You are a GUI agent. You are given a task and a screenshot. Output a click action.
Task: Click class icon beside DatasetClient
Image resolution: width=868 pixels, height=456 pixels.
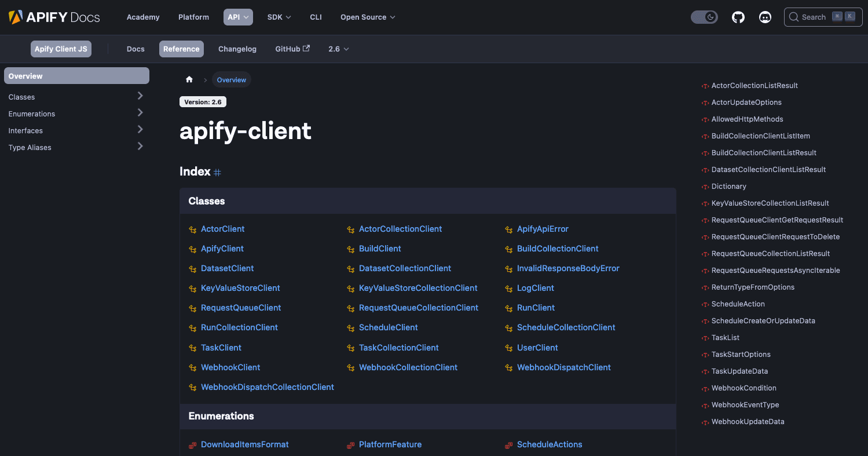pyautogui.click(x=193, y=269)
